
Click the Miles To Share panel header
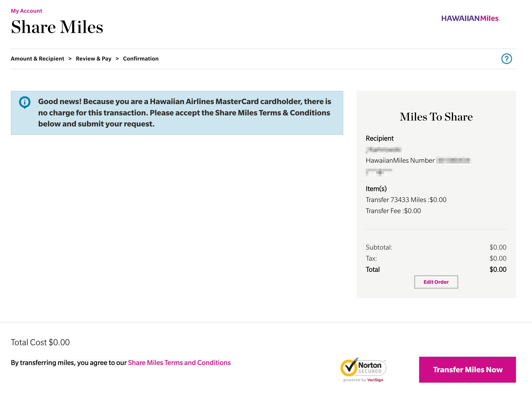(436, 117)
